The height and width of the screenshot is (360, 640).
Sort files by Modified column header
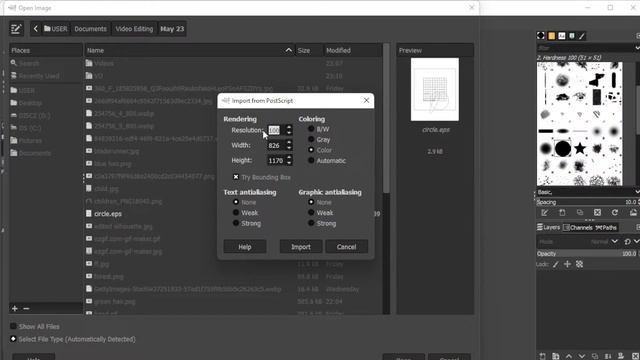pyautogui.click(x=353, y=50)
